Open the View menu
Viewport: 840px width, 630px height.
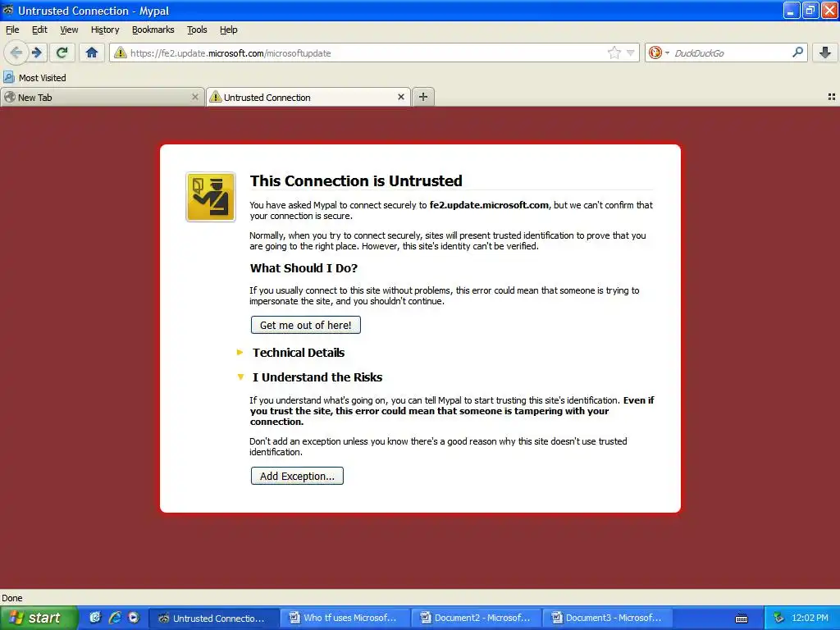click(x=69, y=30)
